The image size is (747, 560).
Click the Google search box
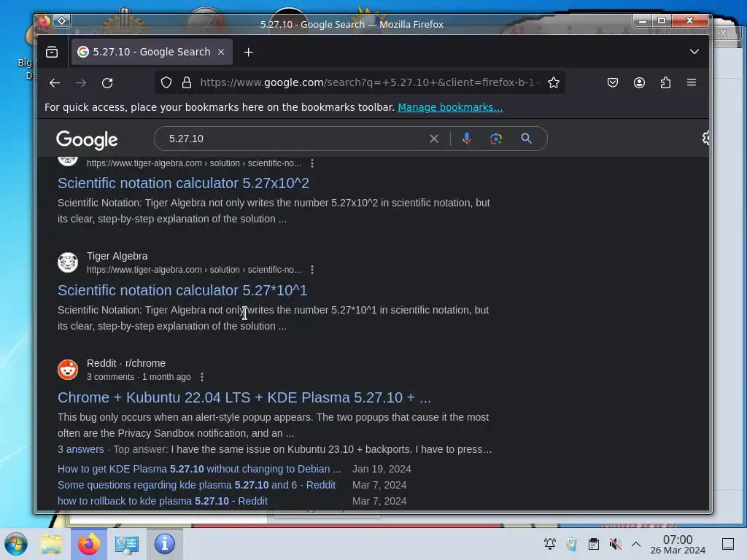[295, 139]
